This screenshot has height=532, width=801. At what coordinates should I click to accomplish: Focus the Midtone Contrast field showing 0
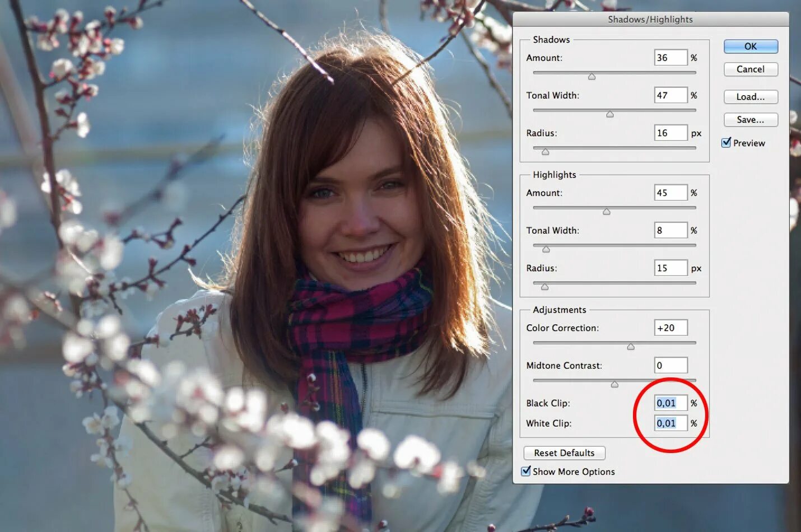670,365
